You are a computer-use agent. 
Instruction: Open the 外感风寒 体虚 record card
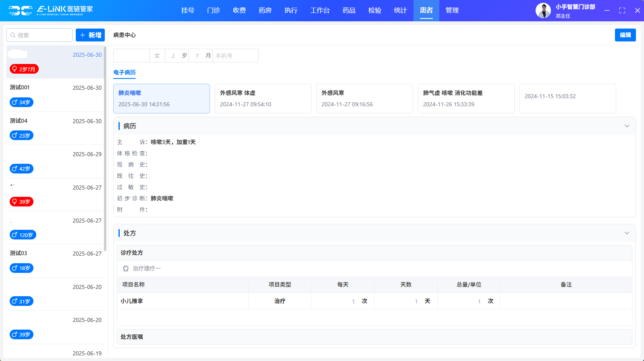263,99
